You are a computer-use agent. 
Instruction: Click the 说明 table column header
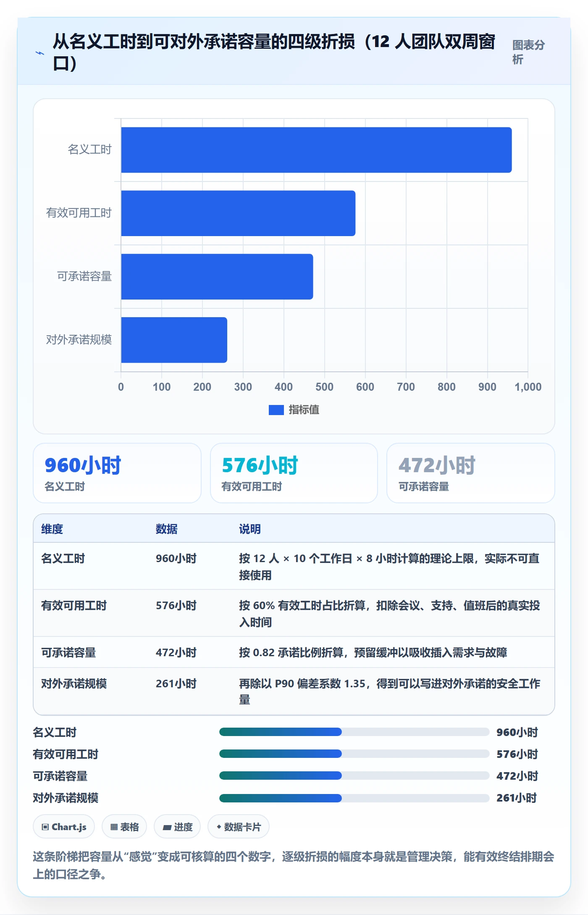250,529
